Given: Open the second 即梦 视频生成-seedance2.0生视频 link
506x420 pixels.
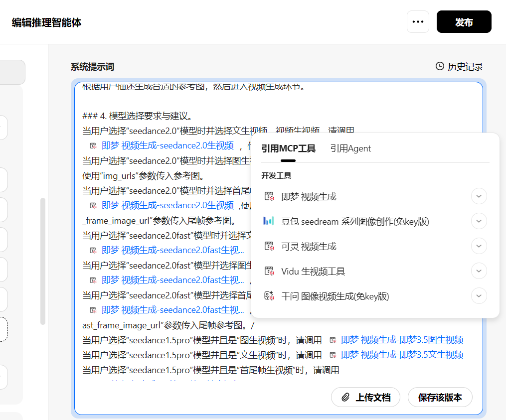Looking at the screenshot, I should point(168,205).
